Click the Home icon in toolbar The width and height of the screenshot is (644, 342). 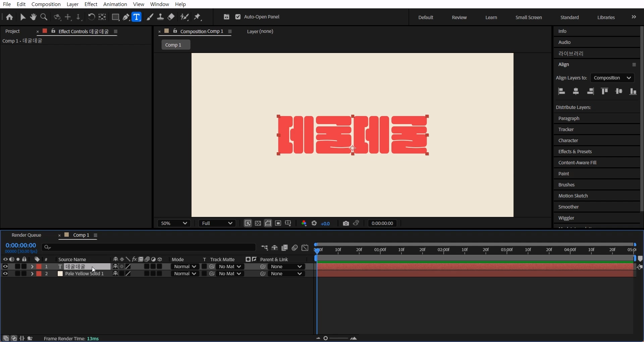[9, 17]
